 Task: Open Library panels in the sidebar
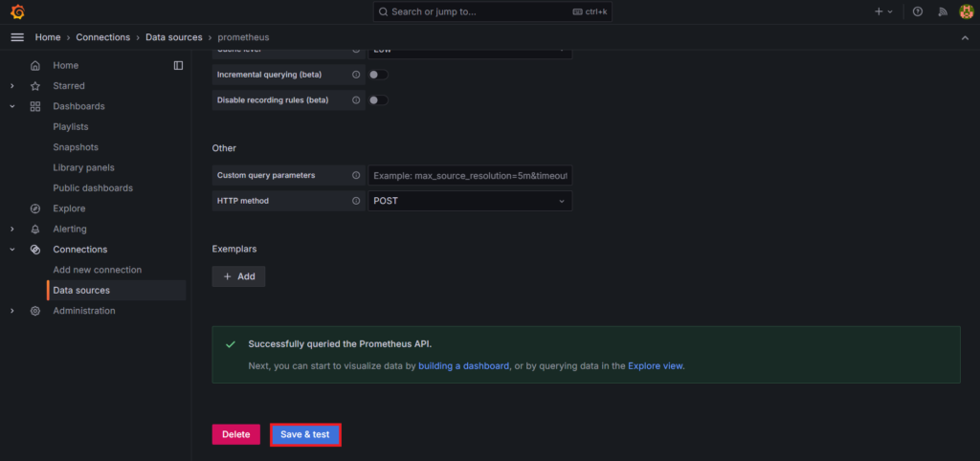click(x=84, y=168)
